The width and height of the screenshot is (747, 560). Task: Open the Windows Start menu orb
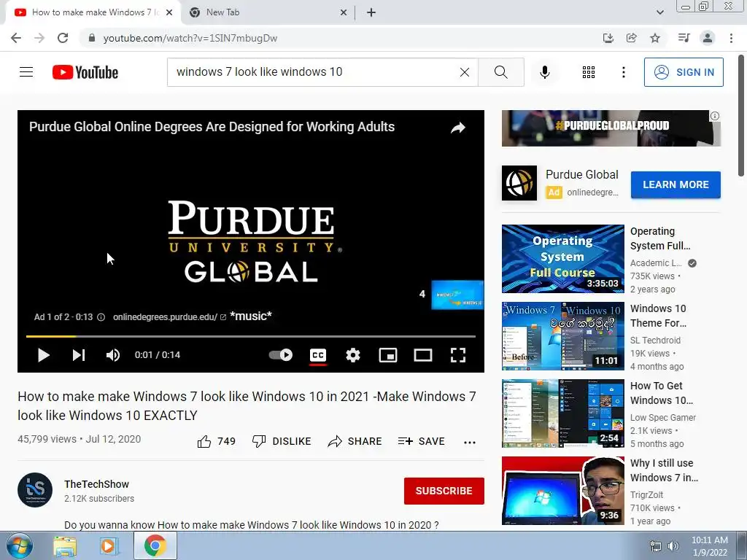20,545
